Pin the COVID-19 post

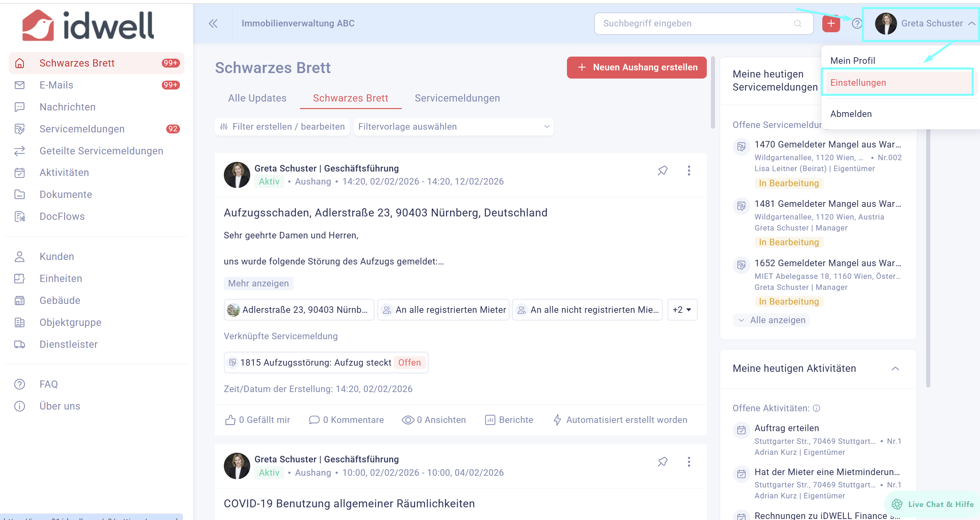(662, 462)
